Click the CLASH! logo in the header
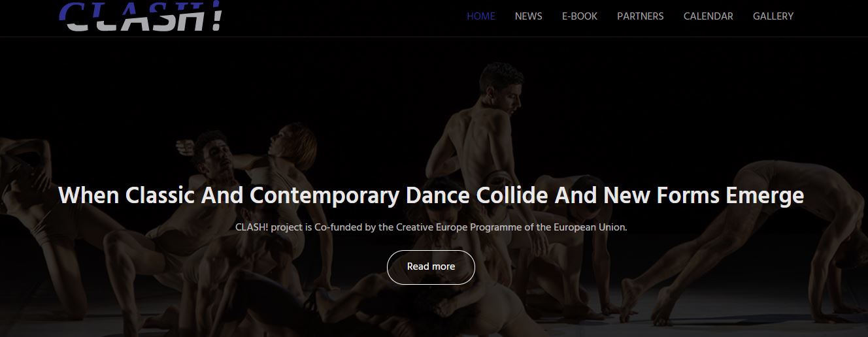The height and width of the screenshot is (337, 868). click(x=141, y=16)
